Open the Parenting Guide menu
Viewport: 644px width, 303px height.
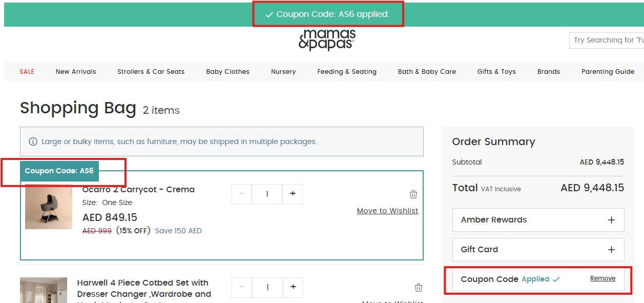[608, 72]
